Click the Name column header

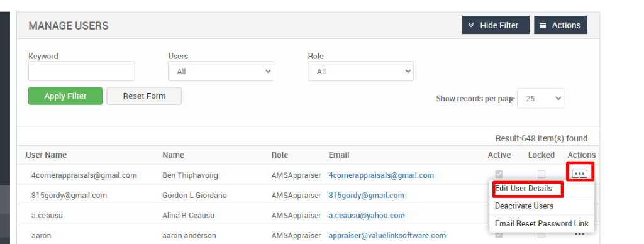[x=174, y=155]
